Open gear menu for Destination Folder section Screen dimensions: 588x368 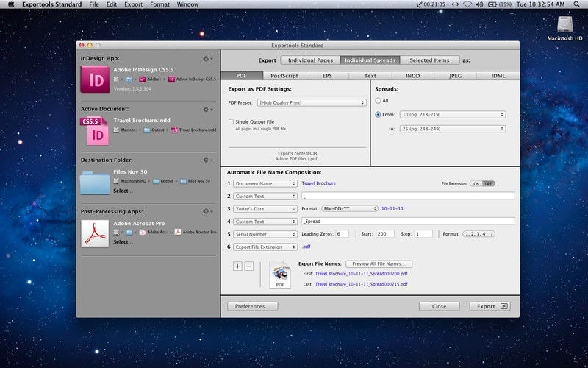pos(208,160)
